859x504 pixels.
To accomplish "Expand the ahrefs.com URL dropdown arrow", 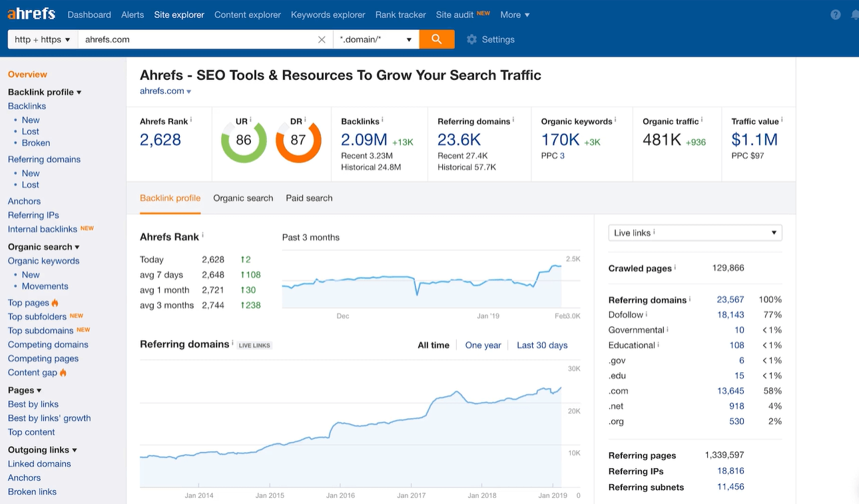I will pyautogui.click(x=189, y=92).
